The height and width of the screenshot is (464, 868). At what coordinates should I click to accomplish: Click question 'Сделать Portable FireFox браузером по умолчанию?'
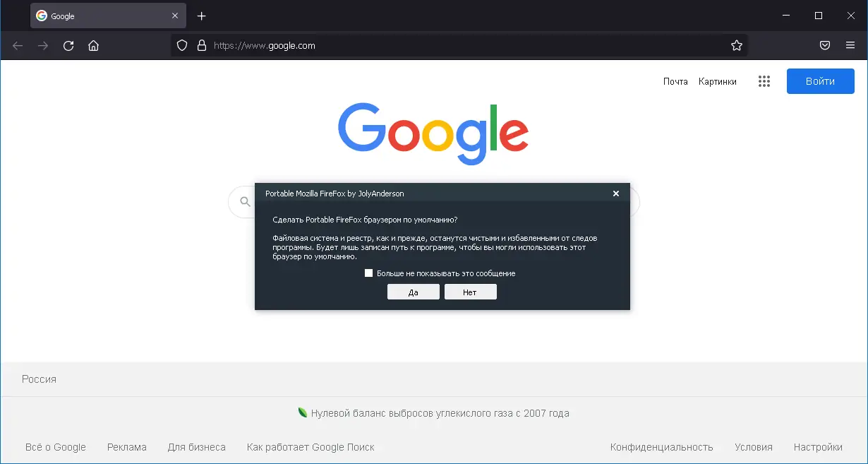365,220
